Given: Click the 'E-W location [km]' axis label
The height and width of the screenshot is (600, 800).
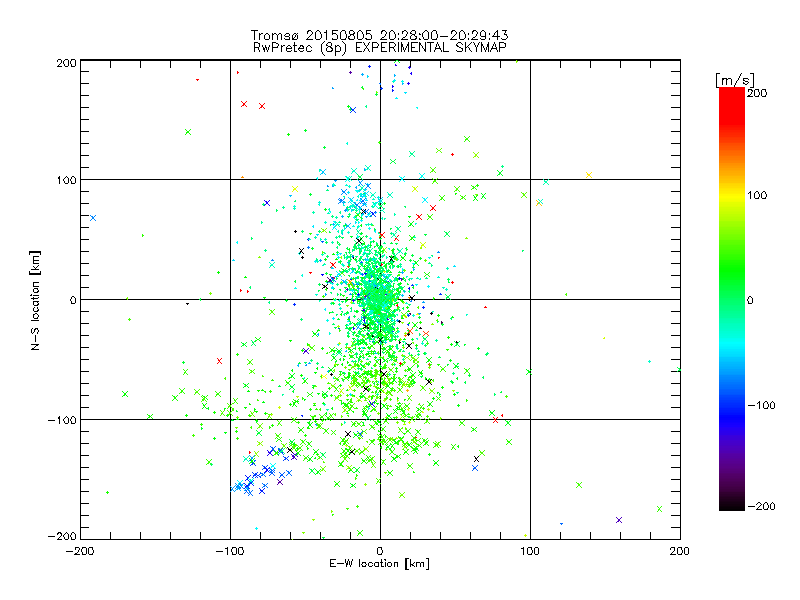Looking at the screenshot, I should click(379, 564).
